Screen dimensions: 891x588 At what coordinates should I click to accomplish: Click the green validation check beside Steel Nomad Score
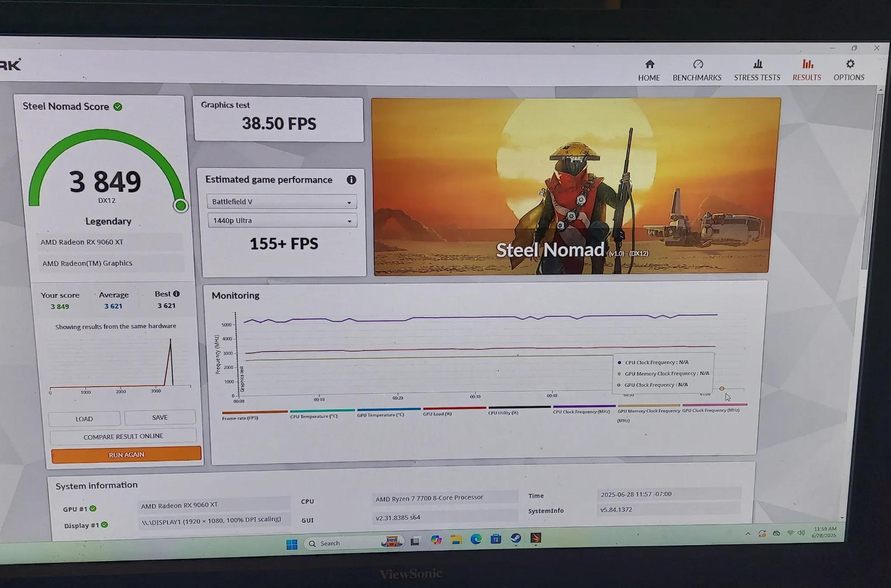[118, 107]
